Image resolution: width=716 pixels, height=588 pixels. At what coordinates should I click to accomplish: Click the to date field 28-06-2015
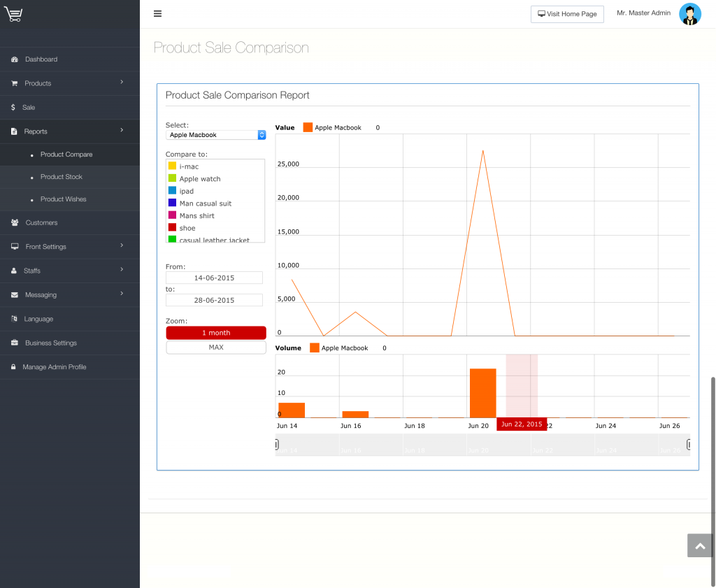click(x=214, y=301)
